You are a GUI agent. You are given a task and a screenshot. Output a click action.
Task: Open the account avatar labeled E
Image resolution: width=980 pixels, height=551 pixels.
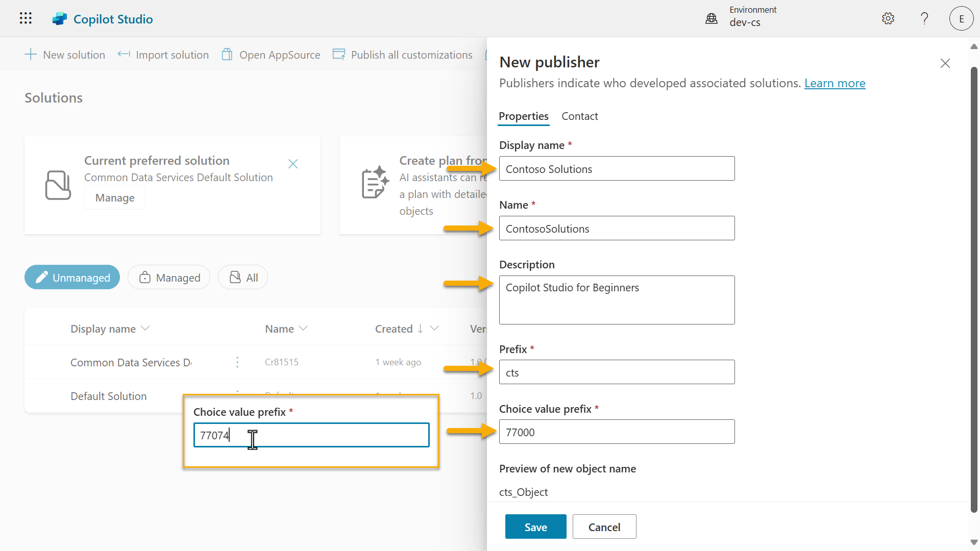[x=961, y=19]
